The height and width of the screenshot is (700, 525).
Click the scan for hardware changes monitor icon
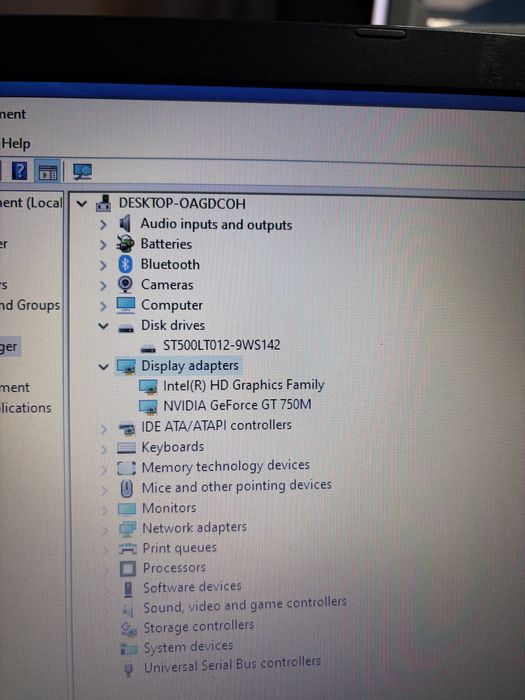point(82,172)
